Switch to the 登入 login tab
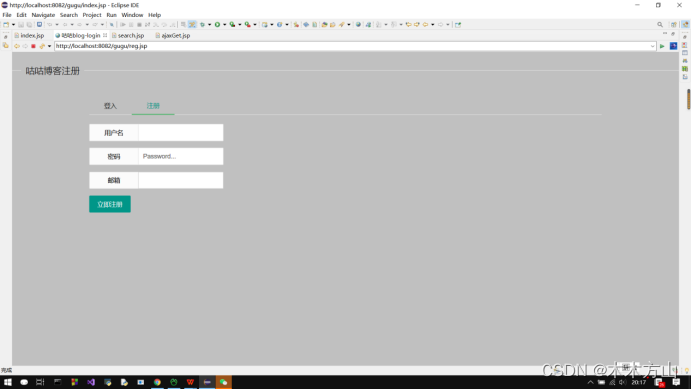The height and width of the screenshot is (389, 692). (110, 106)
